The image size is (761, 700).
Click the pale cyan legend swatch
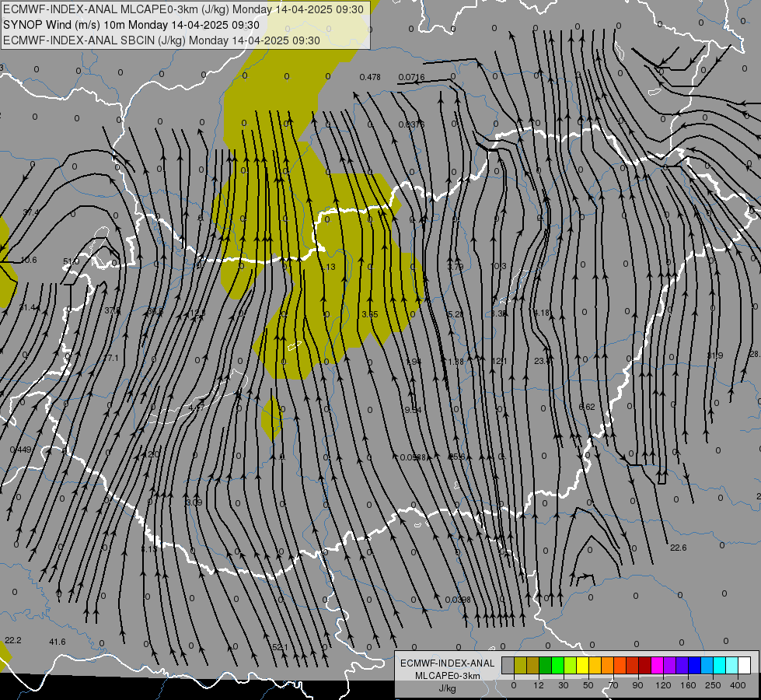tap(732, 665)
